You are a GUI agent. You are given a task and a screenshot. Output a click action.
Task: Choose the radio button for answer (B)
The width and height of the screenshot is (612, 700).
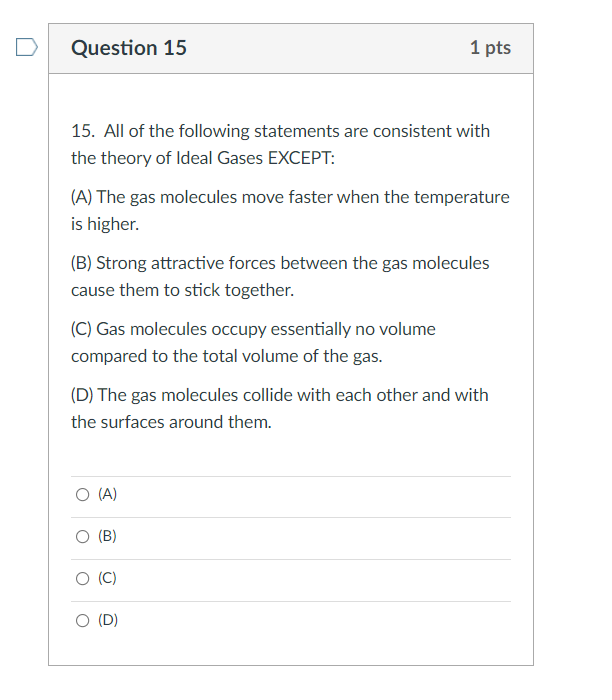tap(83, 536)
